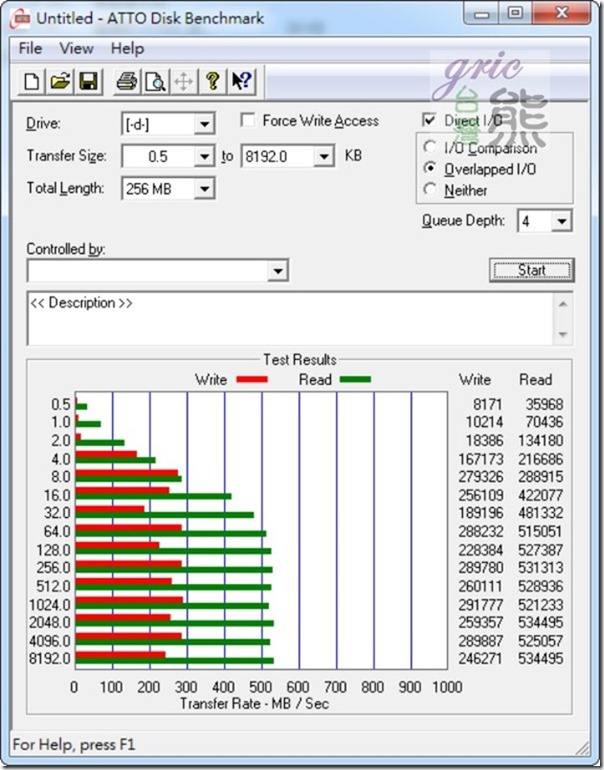Uncheck the Direct I/O checkbox
This screenshot has width=604, height=770.
(x=429, y=120)
